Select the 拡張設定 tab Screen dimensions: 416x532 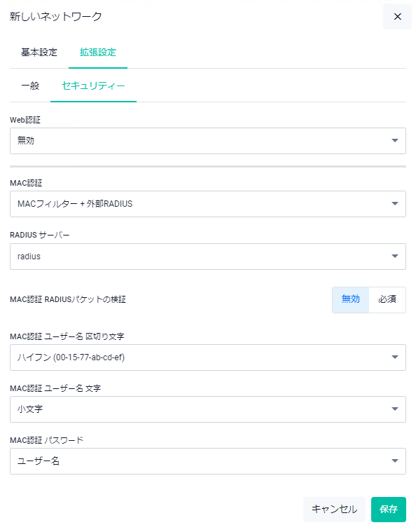(x=98, y=53)
